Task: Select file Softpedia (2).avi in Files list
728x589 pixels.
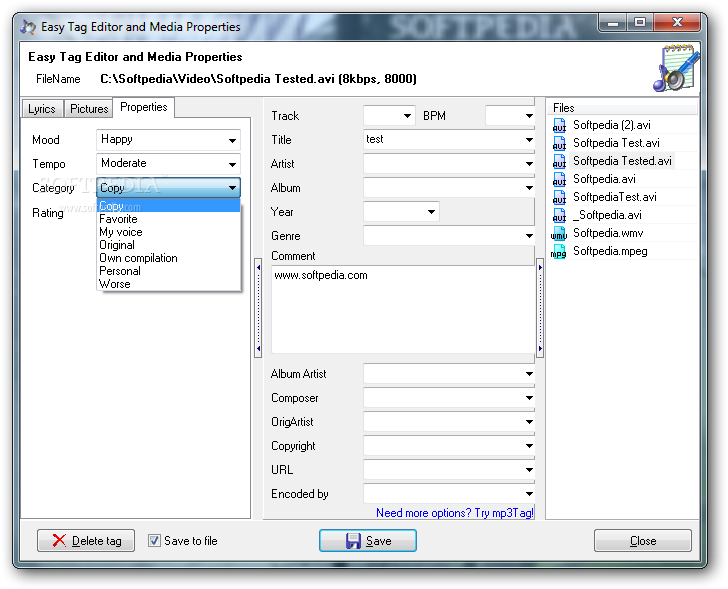Action: click(611, 125)
